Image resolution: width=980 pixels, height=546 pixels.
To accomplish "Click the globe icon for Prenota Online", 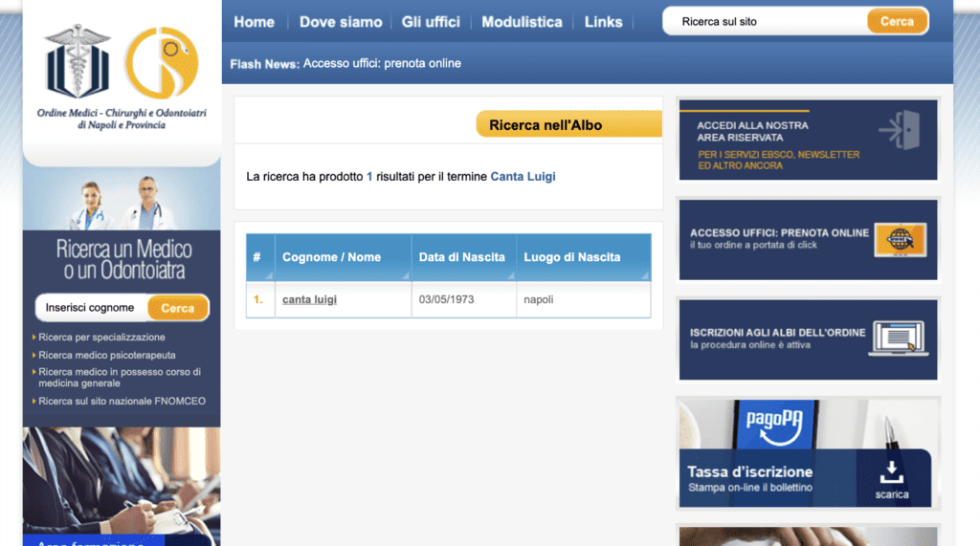I will click(900, 240).
